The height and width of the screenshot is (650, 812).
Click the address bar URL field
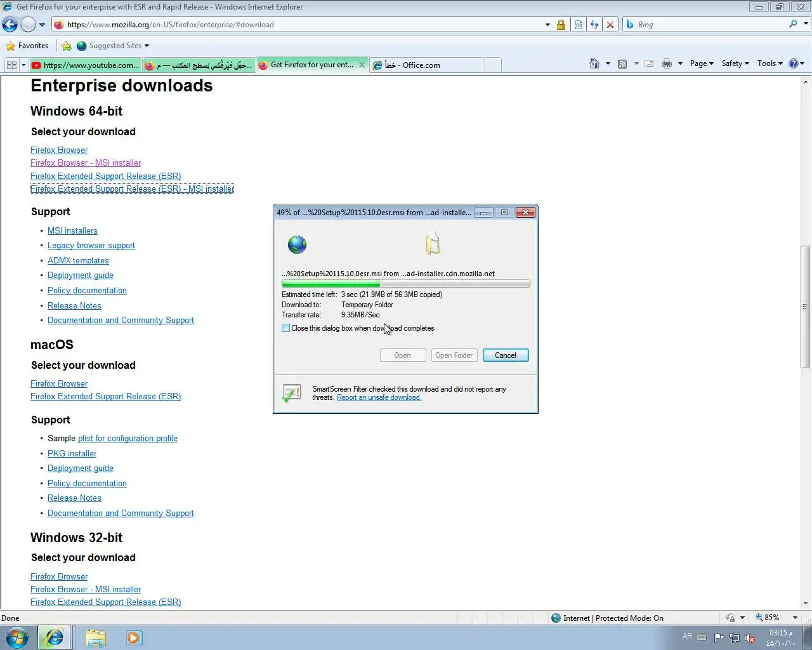point(297,25)
